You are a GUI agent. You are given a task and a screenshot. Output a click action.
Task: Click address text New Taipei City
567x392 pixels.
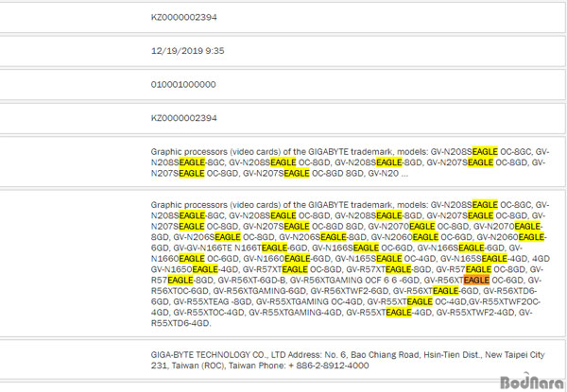coord(515,355)
